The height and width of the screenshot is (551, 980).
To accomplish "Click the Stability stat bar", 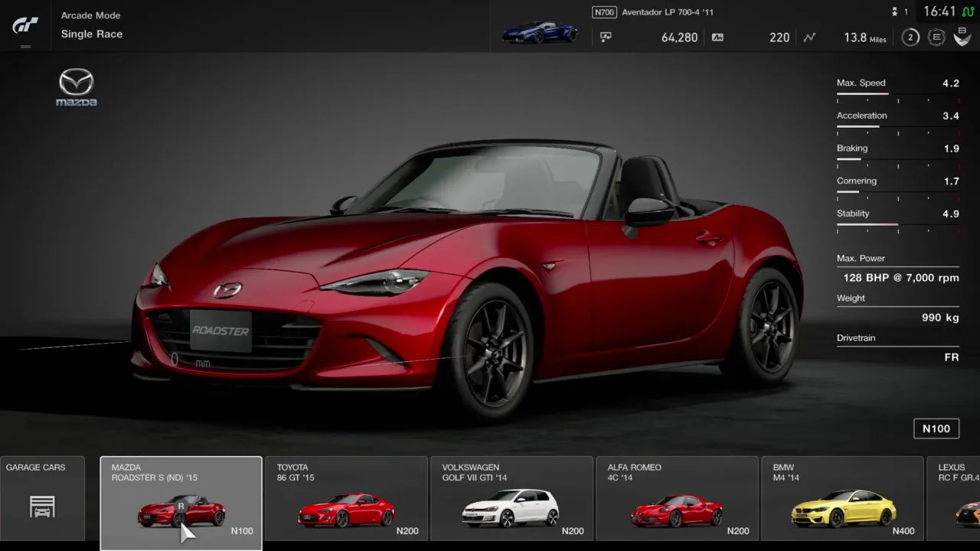I will tap(898, 225).
